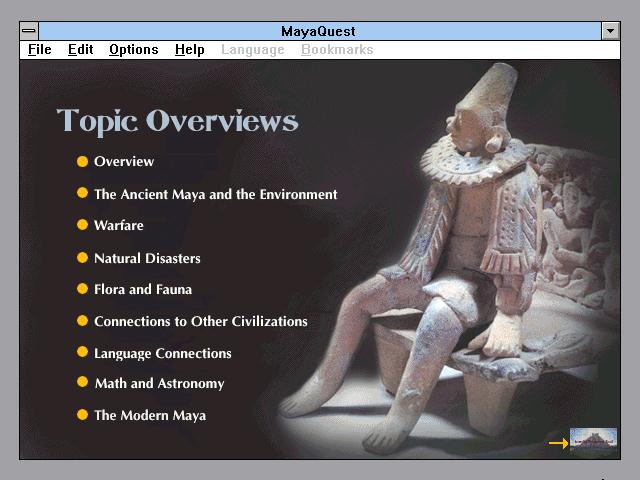The height and width of the screenshot is (480, 640).
Task: Go to the Flora and Fauna topic
Action: (x=143, y=289)
